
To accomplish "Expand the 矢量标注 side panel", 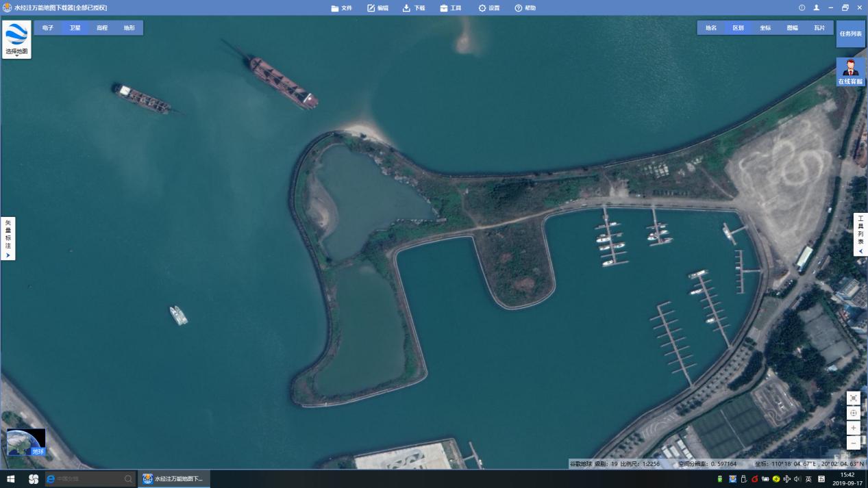I will 8,239.
